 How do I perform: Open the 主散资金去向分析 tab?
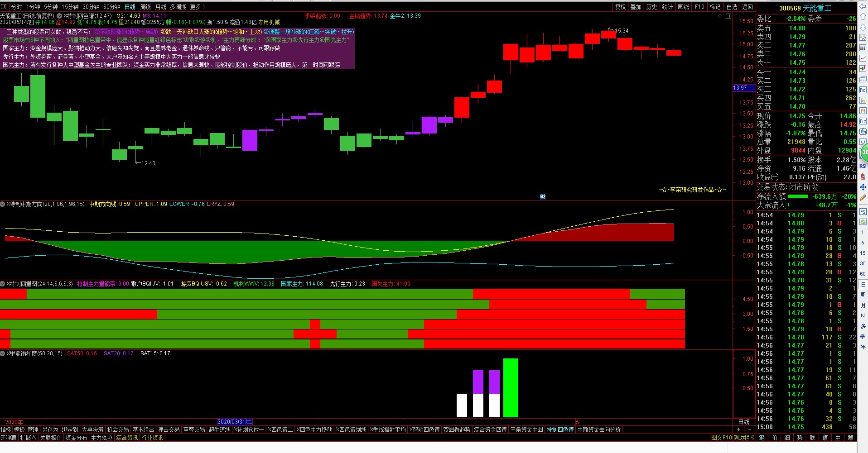pos(599,429)
